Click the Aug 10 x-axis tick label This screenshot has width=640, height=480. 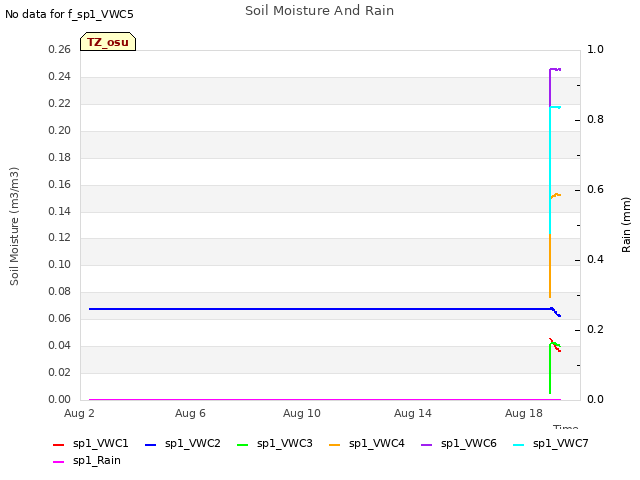(302, 413)
